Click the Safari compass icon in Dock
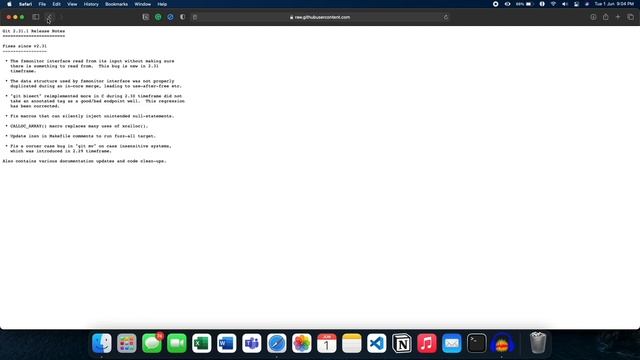640x360 pixels. click(x=277, y=343)
